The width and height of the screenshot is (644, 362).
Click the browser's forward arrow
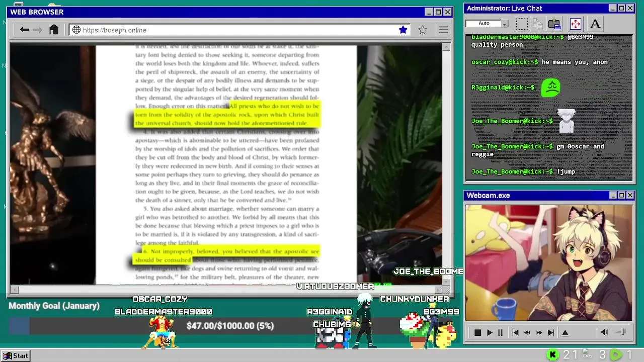click(x=38, y=30)
